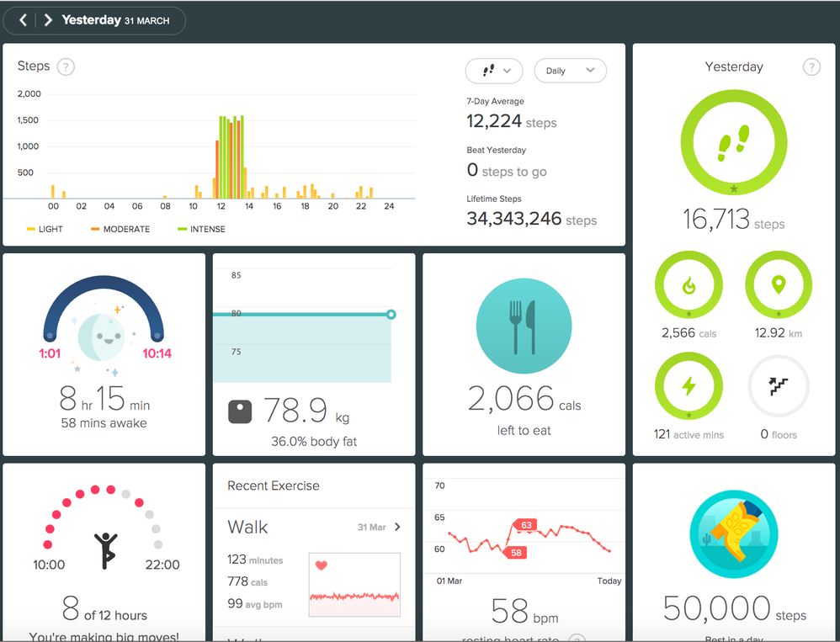
Task: Open the steps metric type dropdown
Action: pos(494,71)
